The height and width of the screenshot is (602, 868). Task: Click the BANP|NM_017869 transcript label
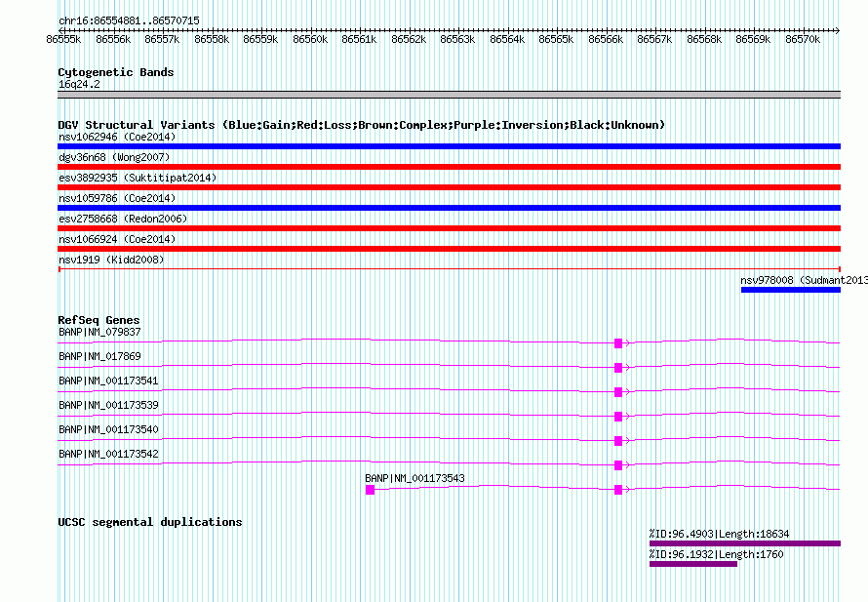coord(99,356)
